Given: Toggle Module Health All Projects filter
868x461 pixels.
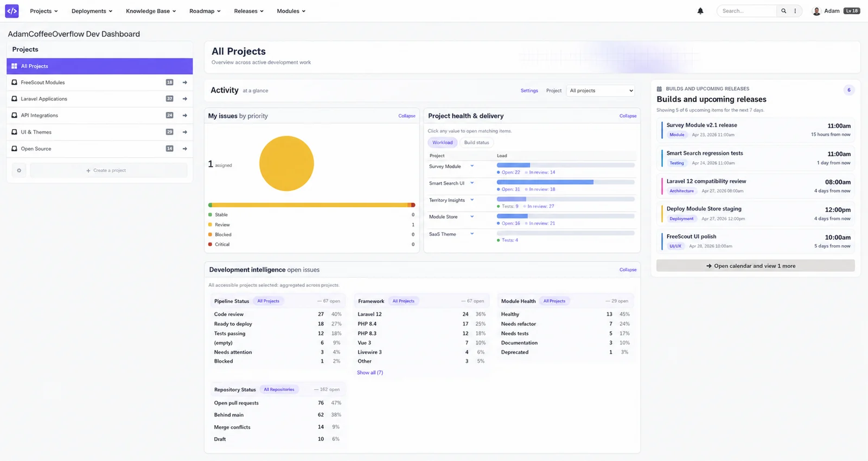Looking at the screenshot, I should (x=554, y=301).
